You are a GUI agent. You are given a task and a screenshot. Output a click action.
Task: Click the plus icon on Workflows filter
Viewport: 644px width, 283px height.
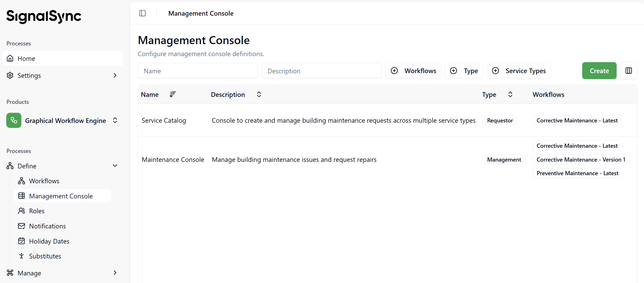point(394,70)
